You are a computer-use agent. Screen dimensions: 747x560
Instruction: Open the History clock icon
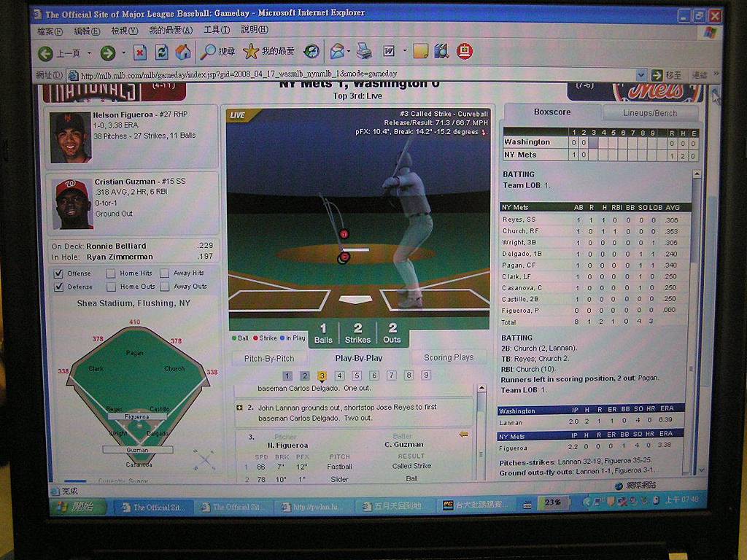click(x=311, y=51)
